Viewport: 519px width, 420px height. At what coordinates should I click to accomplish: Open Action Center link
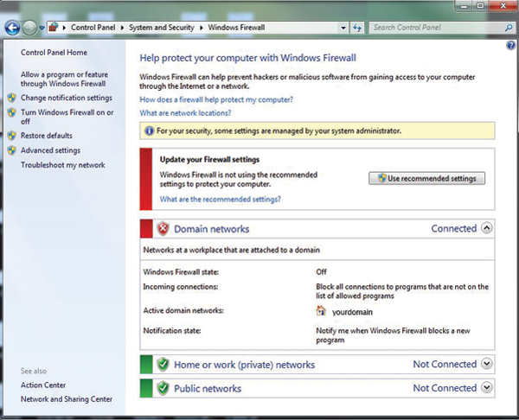click(x=43, y=385)
